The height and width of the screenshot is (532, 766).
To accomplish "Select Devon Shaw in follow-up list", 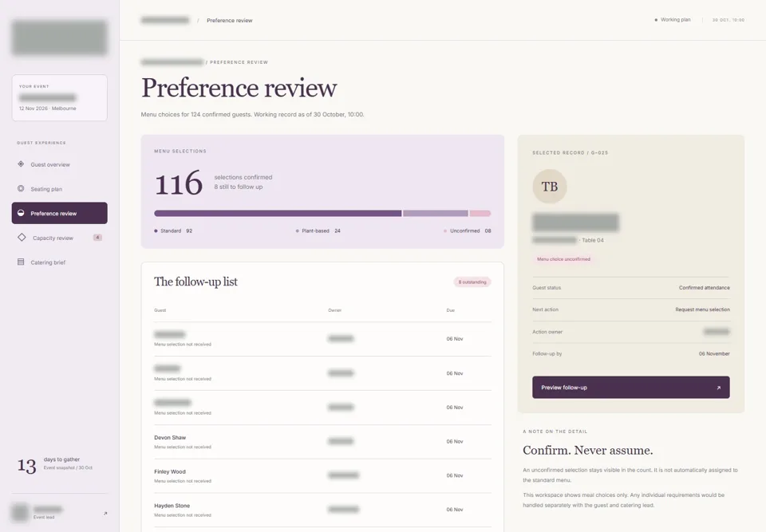I will (322, 442).
